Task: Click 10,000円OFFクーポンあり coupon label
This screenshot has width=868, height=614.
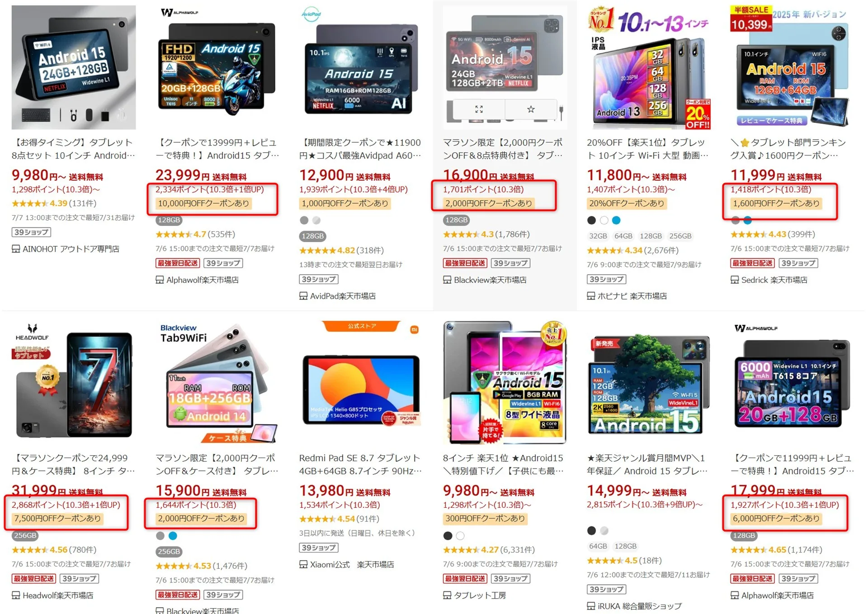Action: (x=203, y=203)
